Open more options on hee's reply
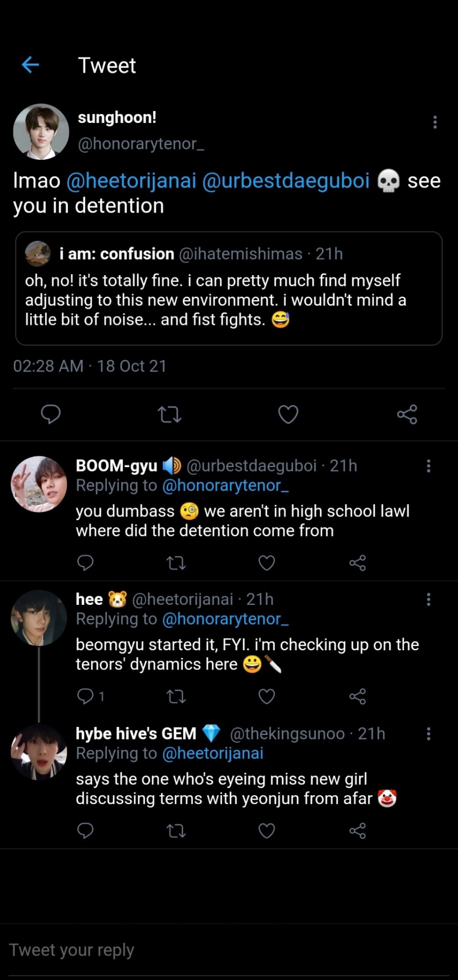The width and height of the screenshot is (458, 980). click(x=428, y=599)
